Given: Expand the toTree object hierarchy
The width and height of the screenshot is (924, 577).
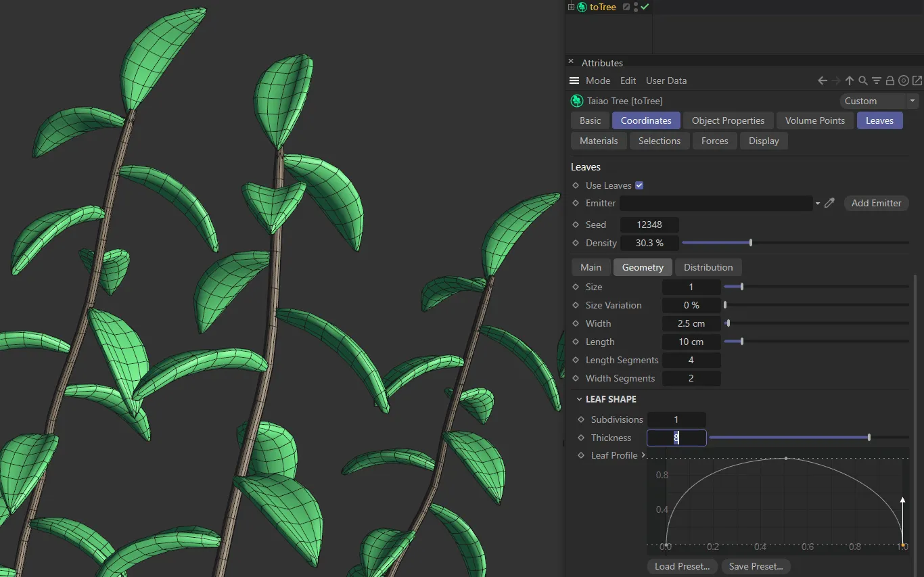Looking at the screenshot, I should click(x=571, y=7).
